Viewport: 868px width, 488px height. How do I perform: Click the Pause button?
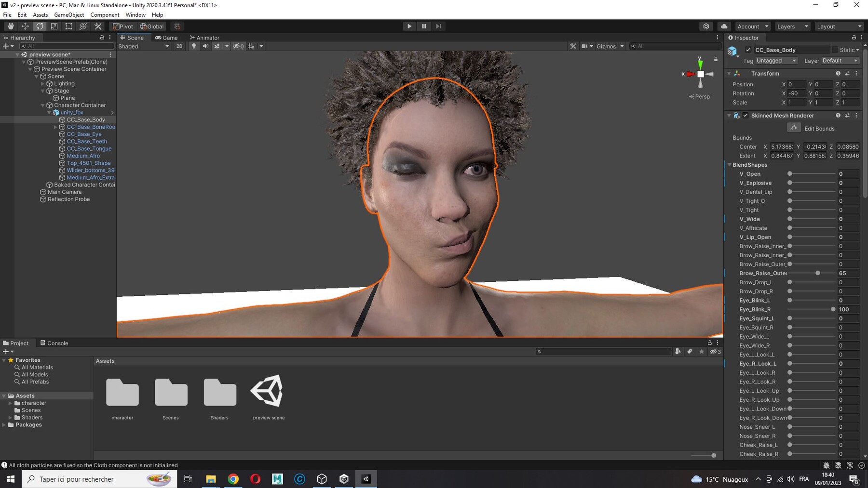pos(424,26)
